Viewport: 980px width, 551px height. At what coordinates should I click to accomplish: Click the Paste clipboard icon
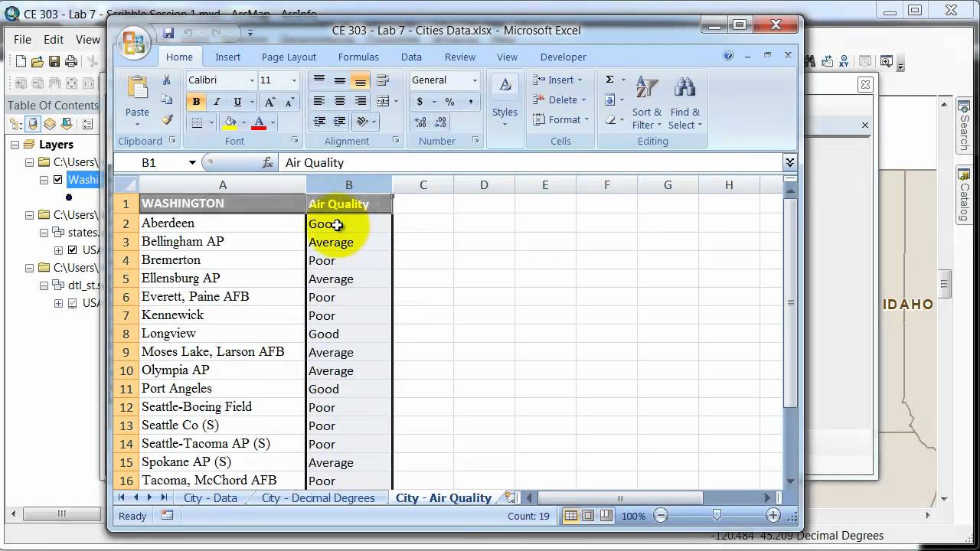pyautogui.click(x=137, y=89)
